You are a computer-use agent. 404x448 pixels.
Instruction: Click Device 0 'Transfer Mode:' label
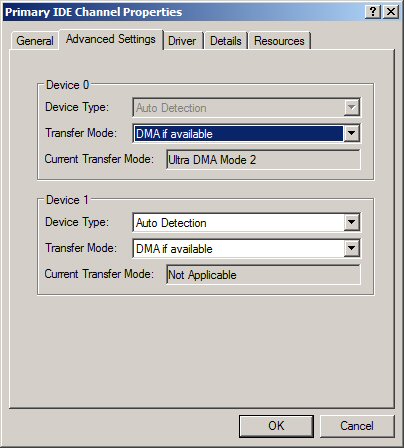click(81, 133)
